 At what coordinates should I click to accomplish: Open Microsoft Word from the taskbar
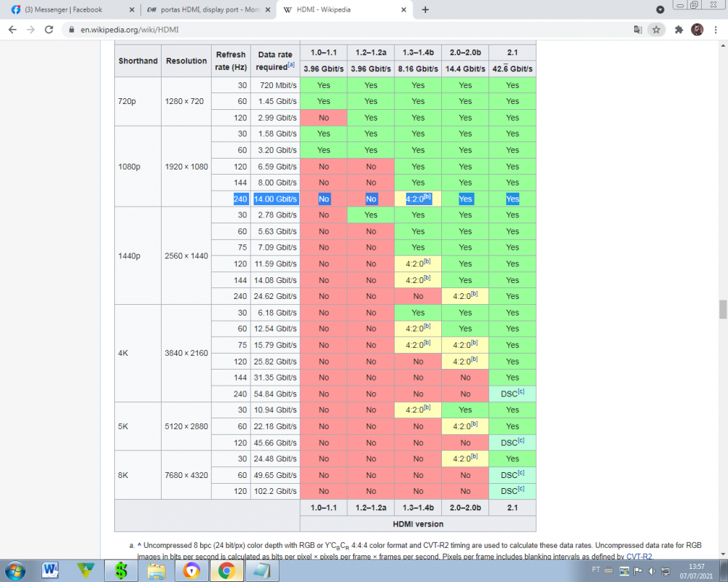[x=51, y=570]
